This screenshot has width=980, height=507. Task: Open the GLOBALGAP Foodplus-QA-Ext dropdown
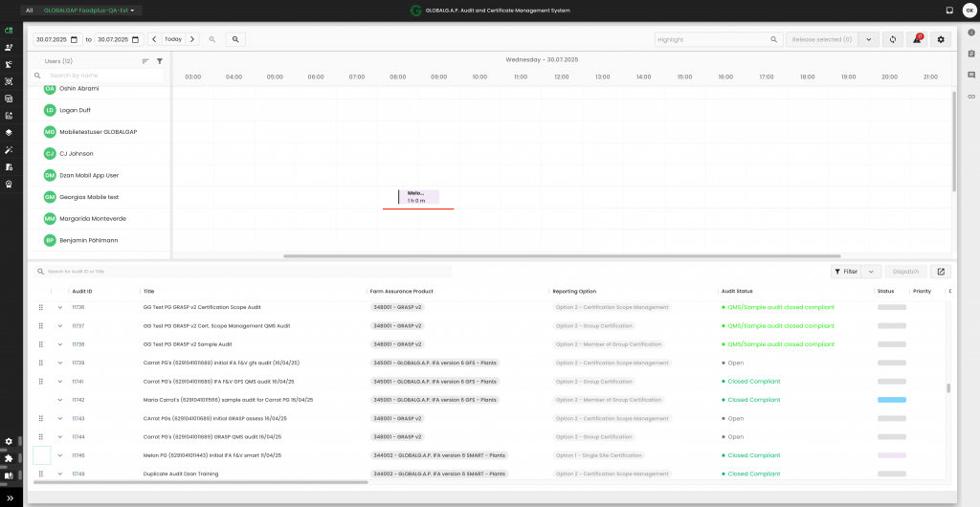(91, 11)
